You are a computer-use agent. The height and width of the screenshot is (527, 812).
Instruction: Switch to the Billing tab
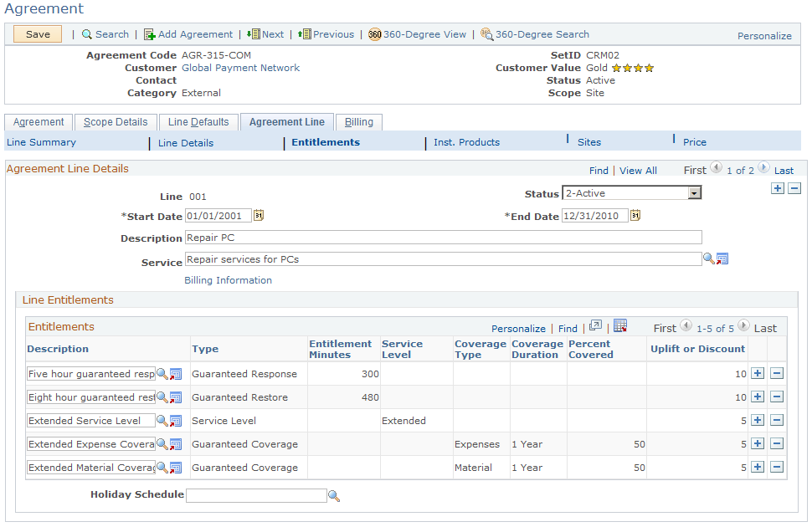tap(359, 122)
